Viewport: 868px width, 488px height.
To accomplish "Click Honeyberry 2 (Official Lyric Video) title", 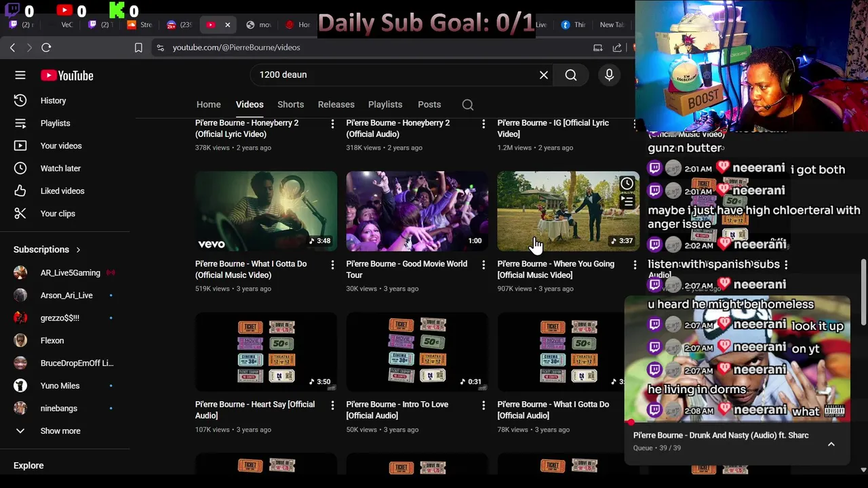I will (x=247, y=129).
